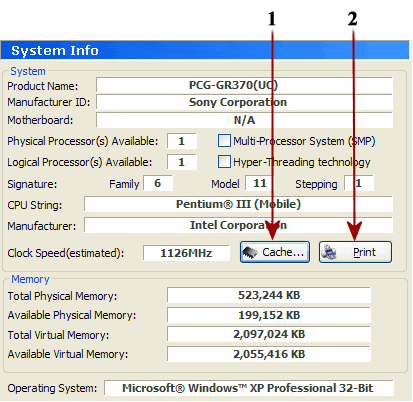Toggle Hyper-Threading technology checkbox
The image size is (413, 402).
224,162
